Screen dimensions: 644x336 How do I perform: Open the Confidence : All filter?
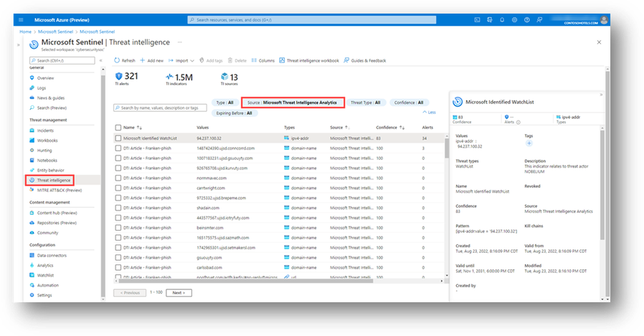point(409,102)
